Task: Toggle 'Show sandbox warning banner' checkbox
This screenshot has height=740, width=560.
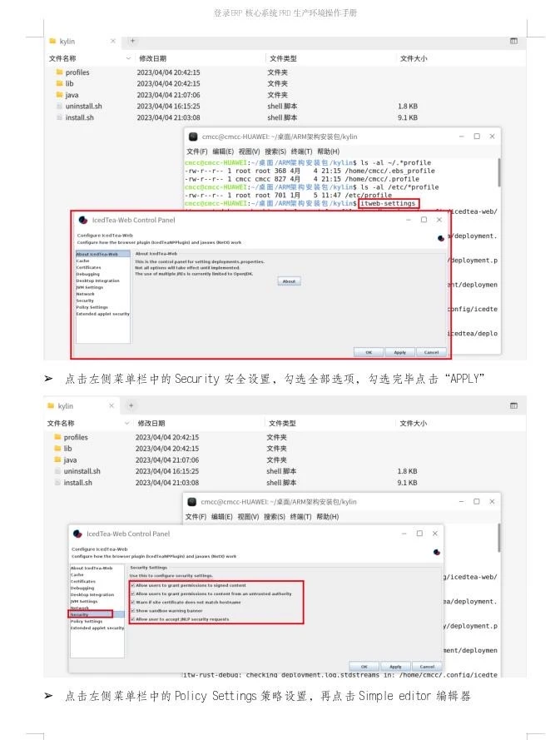Action: coord(133,611)
